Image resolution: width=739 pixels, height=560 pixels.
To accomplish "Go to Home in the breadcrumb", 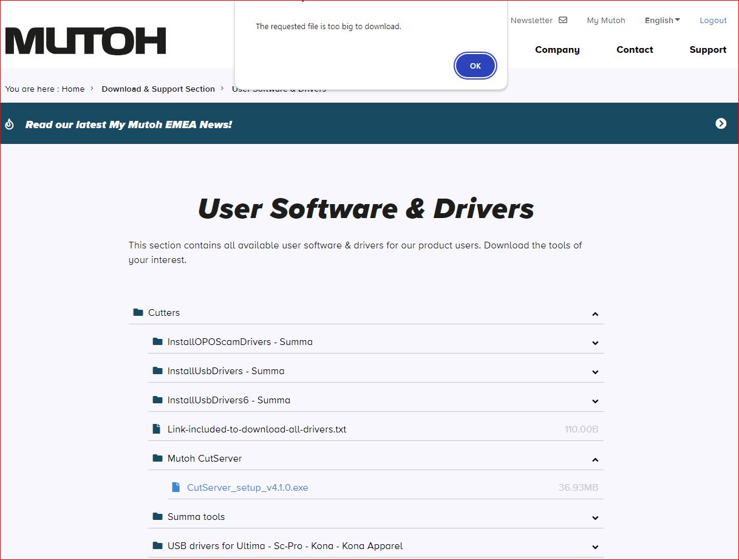I will click(73, 89).
